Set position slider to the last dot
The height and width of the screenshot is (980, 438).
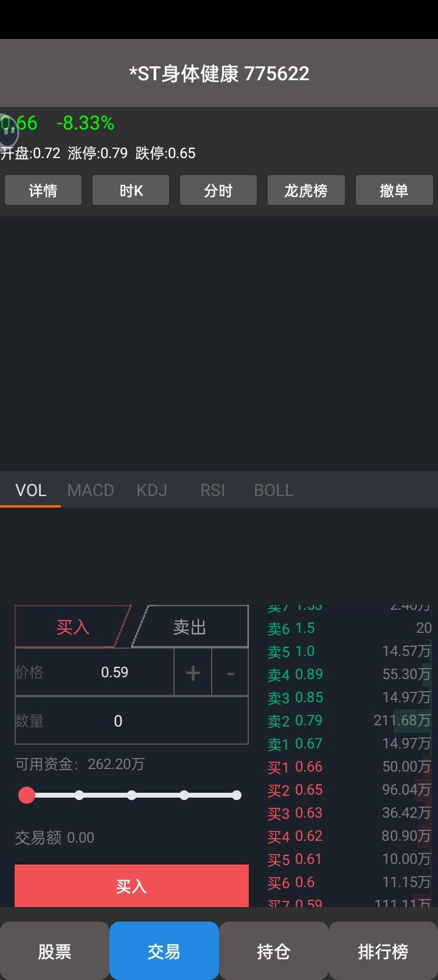[x=237, y=795]
